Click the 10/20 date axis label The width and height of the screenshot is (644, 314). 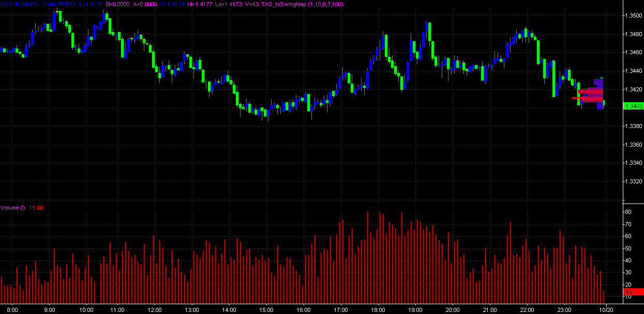click(606, 310)
